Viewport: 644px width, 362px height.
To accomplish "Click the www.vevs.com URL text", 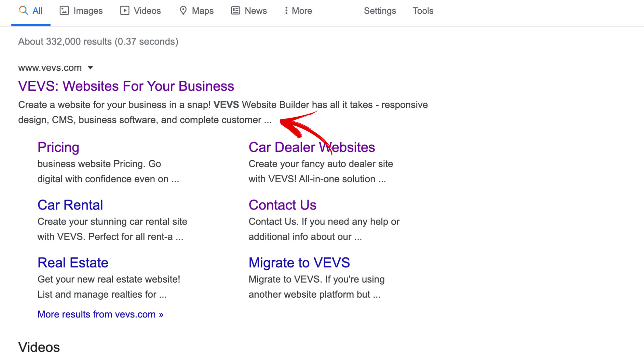I will click(50, 68).
